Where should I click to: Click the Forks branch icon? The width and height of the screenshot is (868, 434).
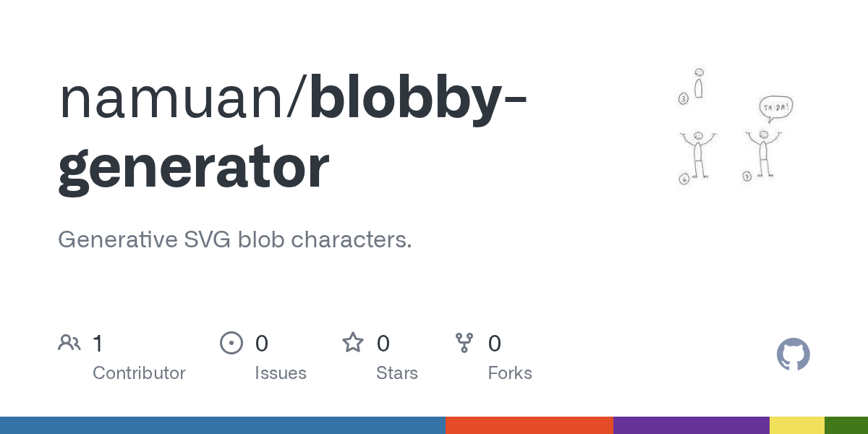464,343
